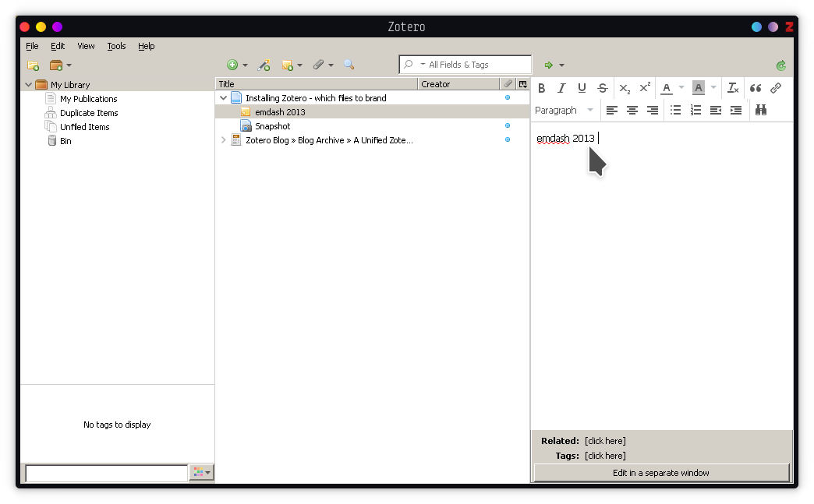Open the Tools menu
The width and height of the screenshot is (814, 504).
[116, 46]
